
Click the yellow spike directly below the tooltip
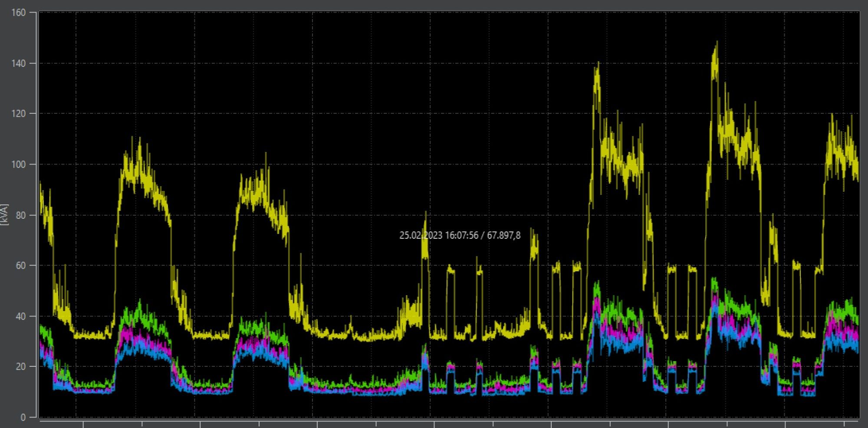coord(425,214)
